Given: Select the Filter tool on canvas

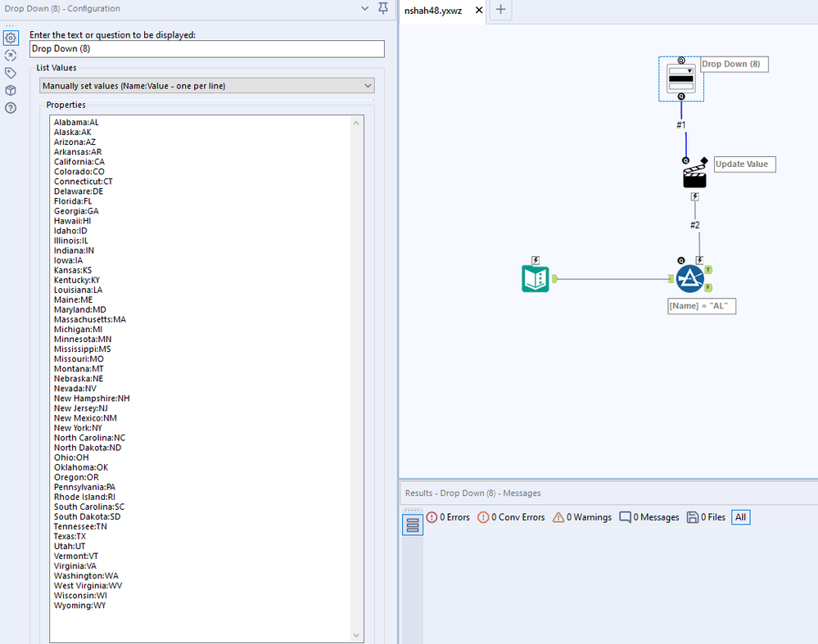Looking at the screenshot, I should (689, 279).
